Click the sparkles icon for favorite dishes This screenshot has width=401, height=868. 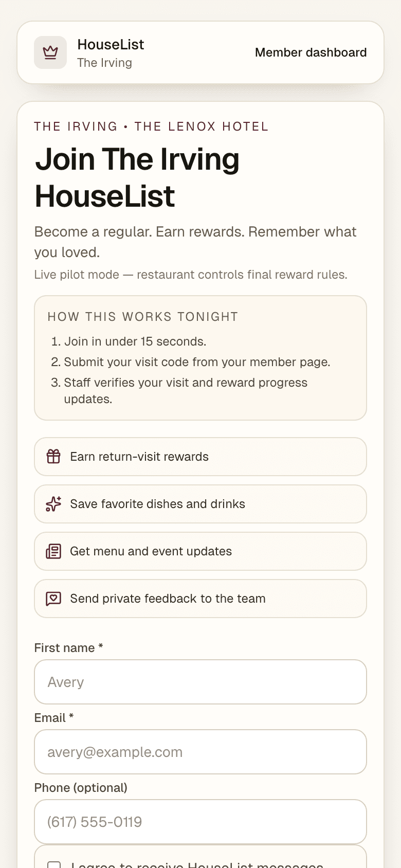pyautogui.click(x=53, y=504)
